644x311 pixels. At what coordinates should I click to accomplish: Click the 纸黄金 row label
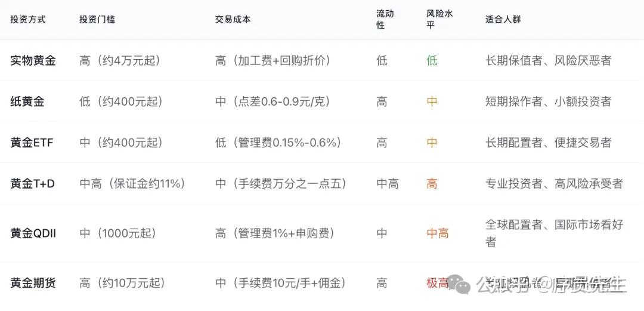27,101
